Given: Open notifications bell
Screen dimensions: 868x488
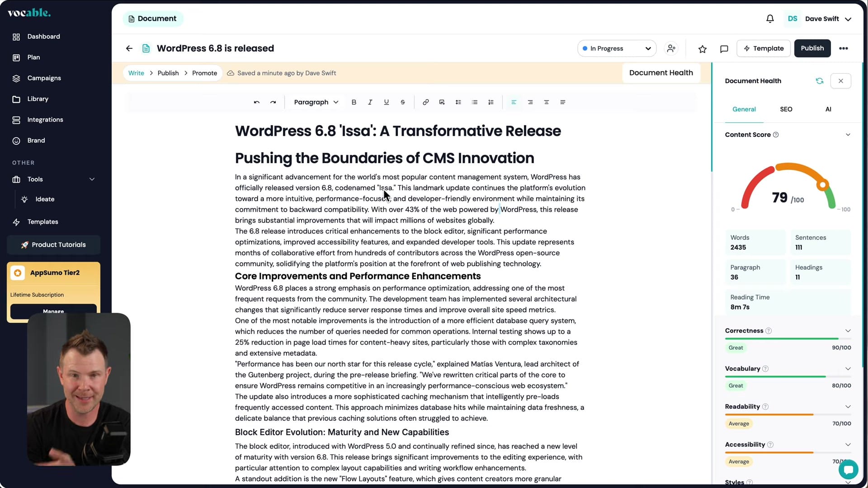Looking at the screenshot, I should point(770,19).
